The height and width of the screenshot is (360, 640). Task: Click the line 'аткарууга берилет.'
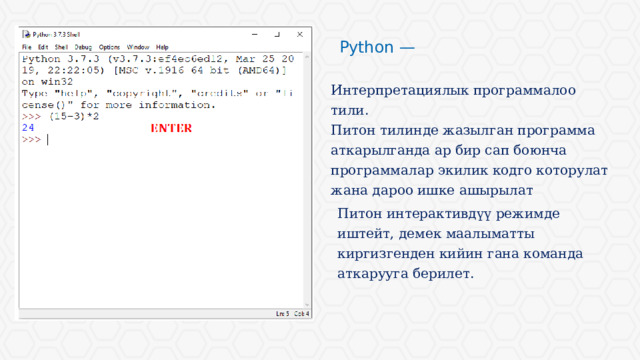pos(405,273)
